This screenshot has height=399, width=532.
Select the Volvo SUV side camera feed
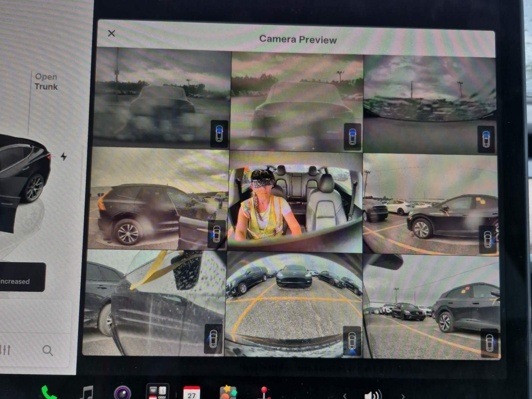pyautogui.click(x=160, y=199)
